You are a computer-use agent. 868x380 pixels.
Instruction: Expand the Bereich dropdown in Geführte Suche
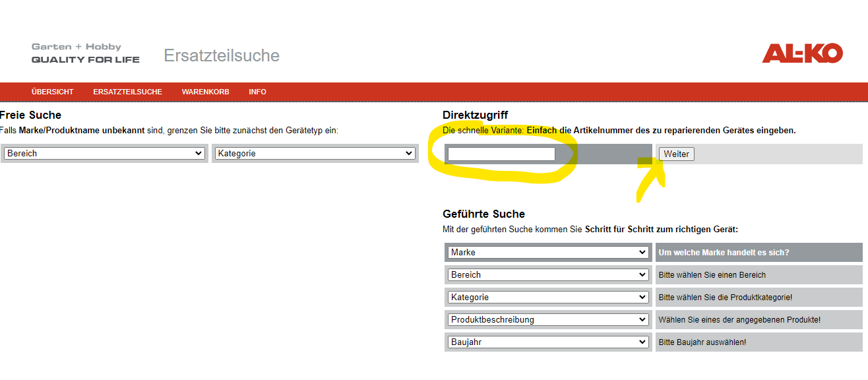coord(548,274)
